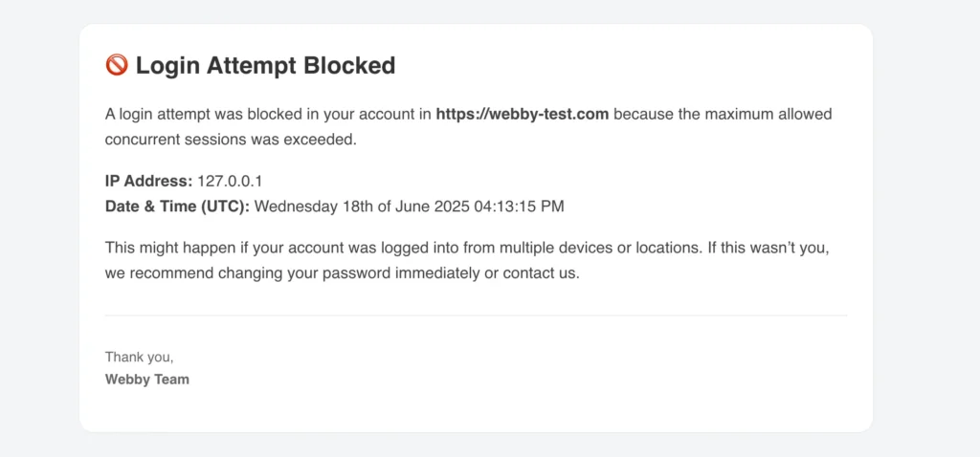The image size is (980, 457).
Task: Click the 'Thank you,' closing line
Action: click(139, 358)
